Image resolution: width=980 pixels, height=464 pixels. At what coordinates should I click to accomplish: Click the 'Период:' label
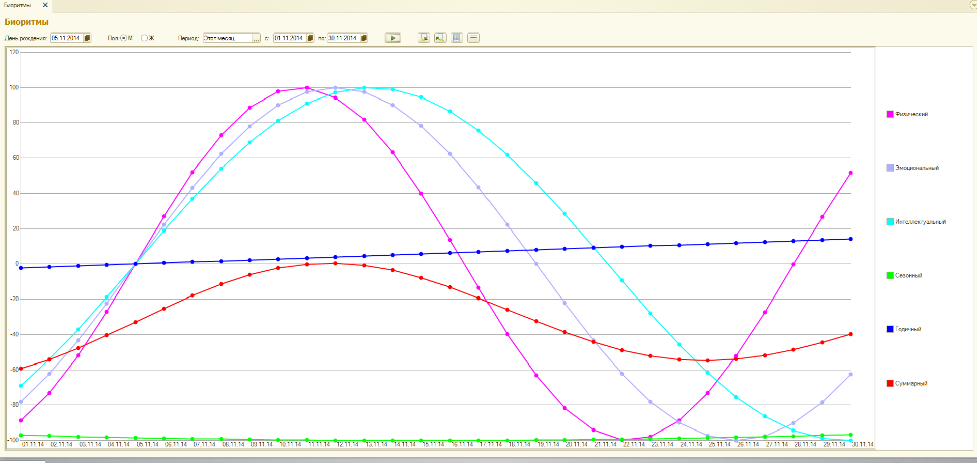pyautogui.click(x=188, y=38)
